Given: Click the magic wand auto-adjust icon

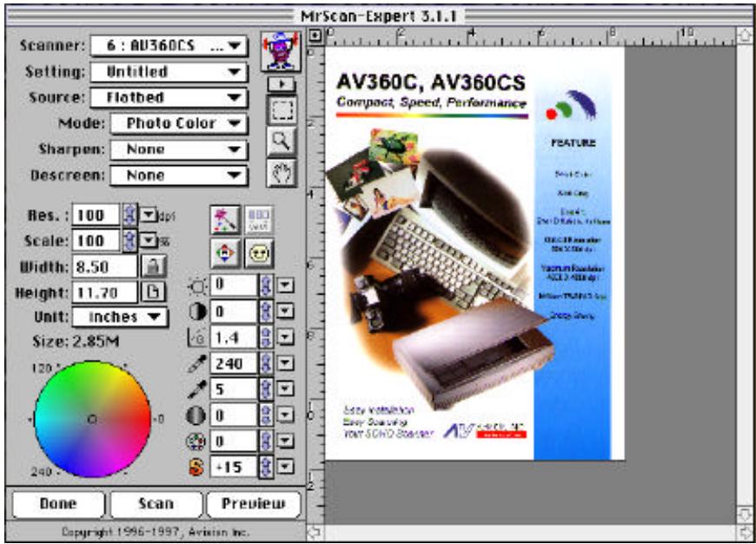Looking at the screenshot, I should (x=225, y=220).
